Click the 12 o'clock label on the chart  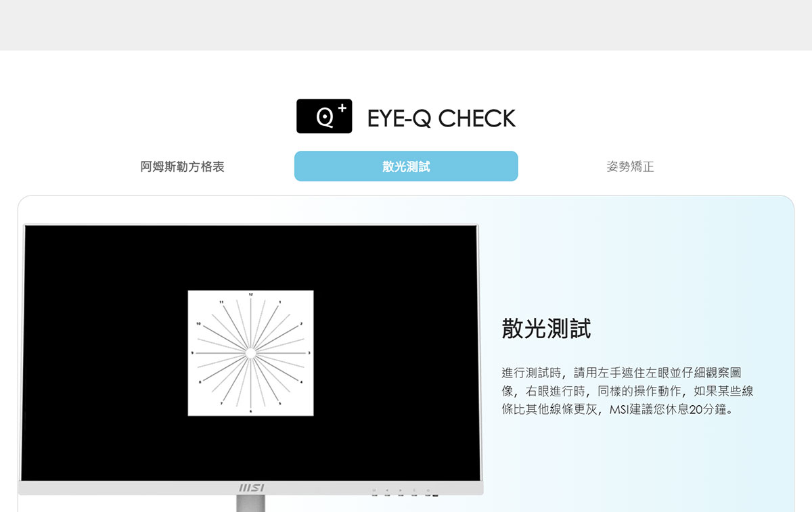pyautogui.click(x=250, y=295)
